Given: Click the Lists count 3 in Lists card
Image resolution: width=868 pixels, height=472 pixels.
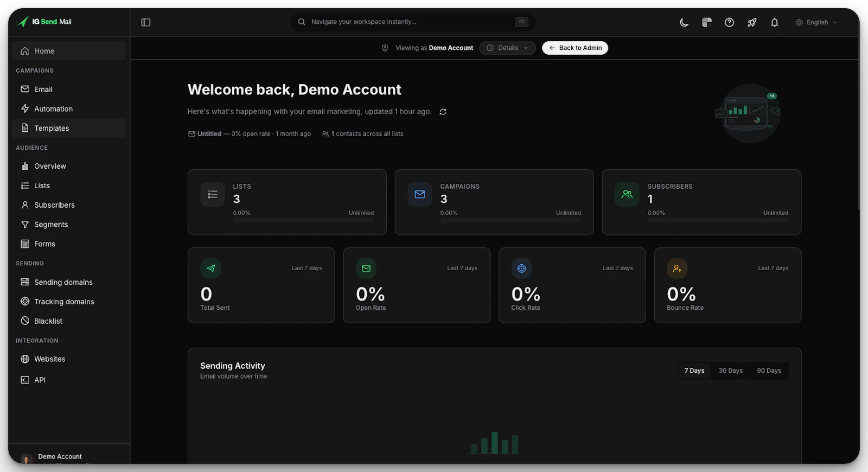Looking at the screenshot, I should tap(237, 199).
